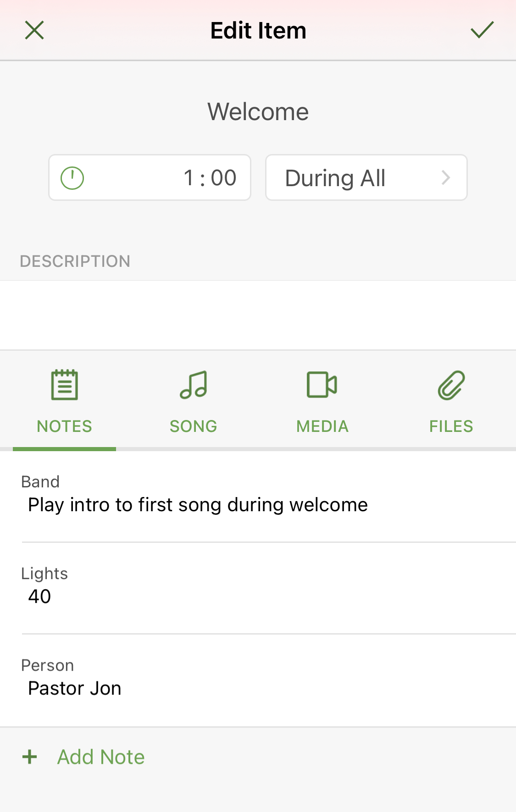Tap the chevron in During All

pyautogui.click(x=446, y=177)
